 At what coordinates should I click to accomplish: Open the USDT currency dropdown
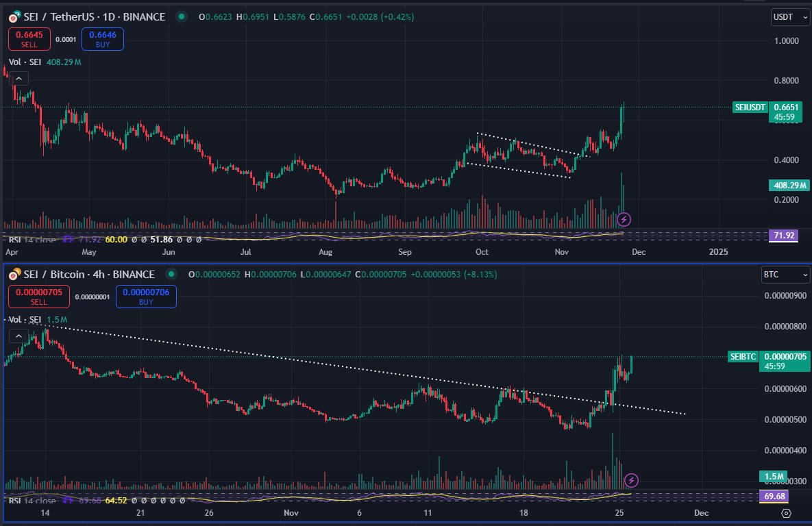790,17
